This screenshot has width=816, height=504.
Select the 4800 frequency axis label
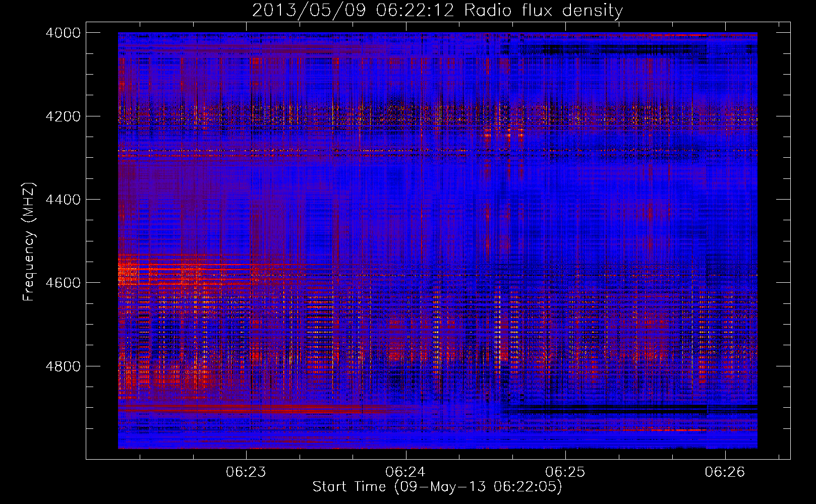click(x=63, y=366)
